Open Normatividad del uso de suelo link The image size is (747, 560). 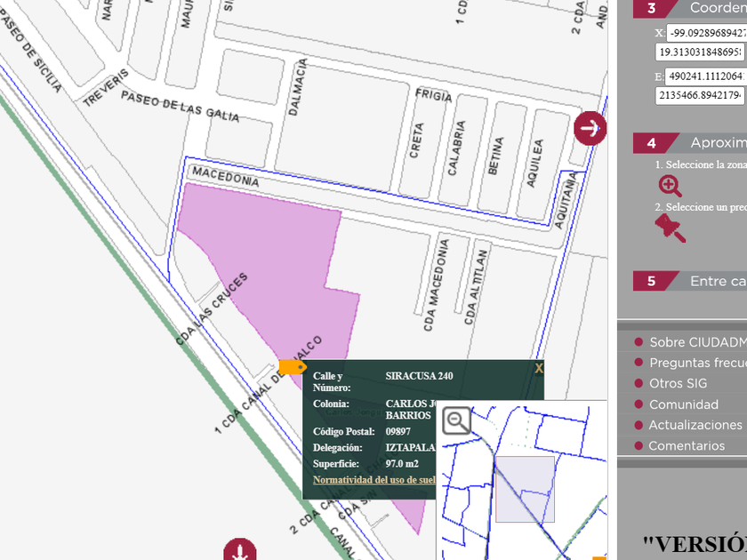coord(373,480)
